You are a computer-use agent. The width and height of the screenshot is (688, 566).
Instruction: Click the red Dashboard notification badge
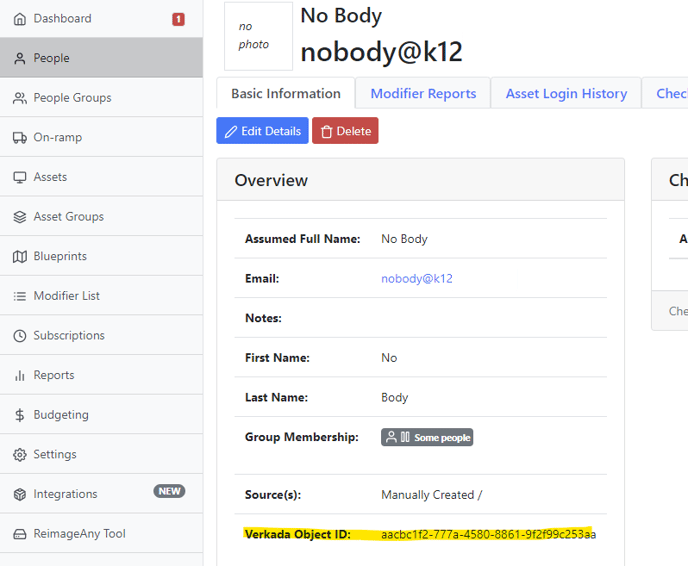click(178, 19)
